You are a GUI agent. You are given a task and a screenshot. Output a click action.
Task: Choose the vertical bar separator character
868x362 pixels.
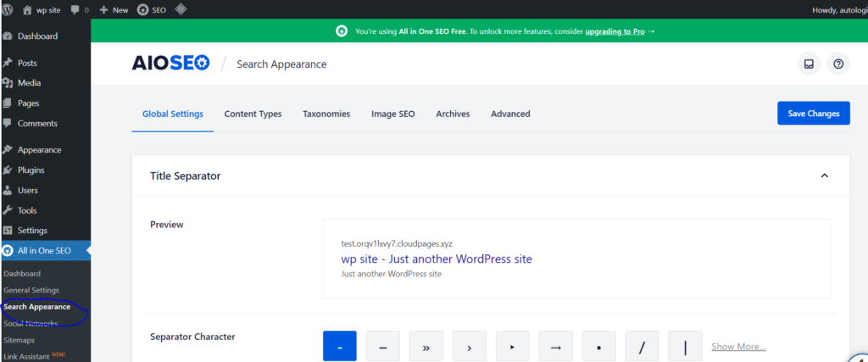click(x=685, y=346)
